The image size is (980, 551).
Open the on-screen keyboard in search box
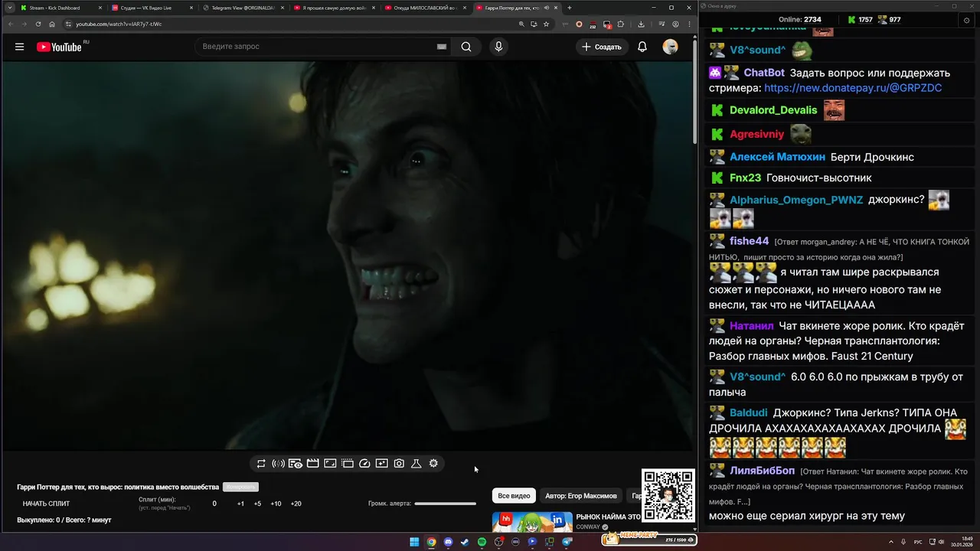point(442,47)
